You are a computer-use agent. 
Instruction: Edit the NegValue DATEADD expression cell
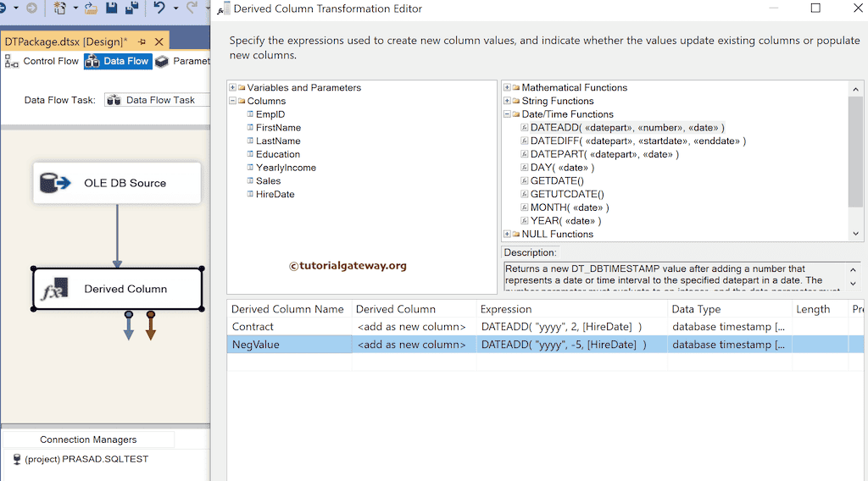pos(572,345)
